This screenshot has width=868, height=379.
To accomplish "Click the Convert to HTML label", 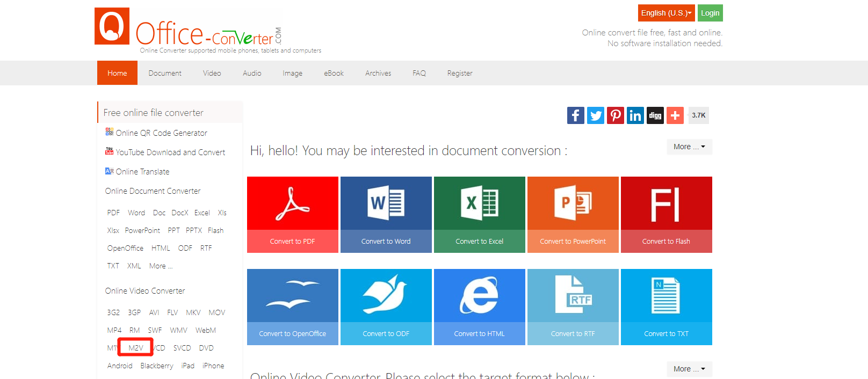I will click(479, 333).
